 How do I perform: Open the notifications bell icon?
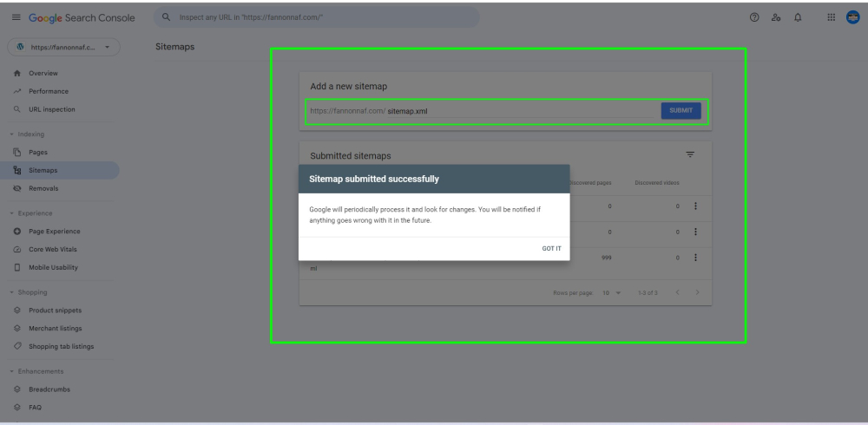click(x=798, y=17)
